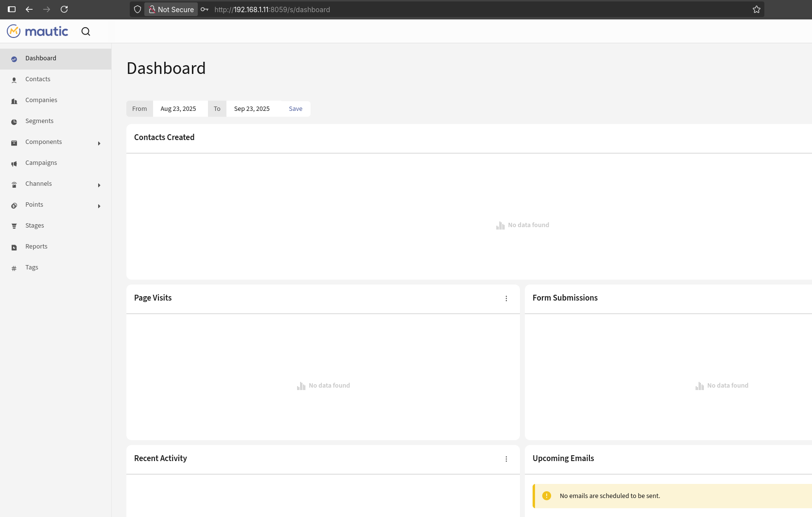The width and height of the screenshot is (812, 517).
Task: Edit the From date field
Action: (x=178, y=109)
